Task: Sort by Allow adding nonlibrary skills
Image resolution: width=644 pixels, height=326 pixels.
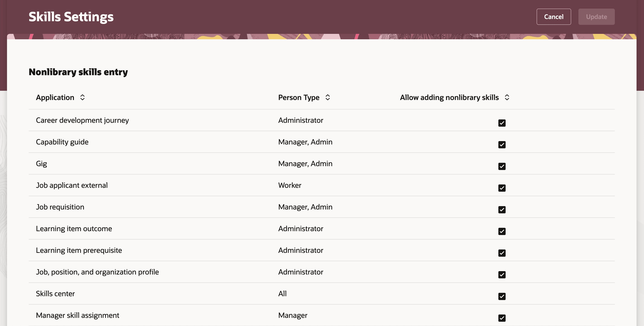Action: (x=507, y=98)
